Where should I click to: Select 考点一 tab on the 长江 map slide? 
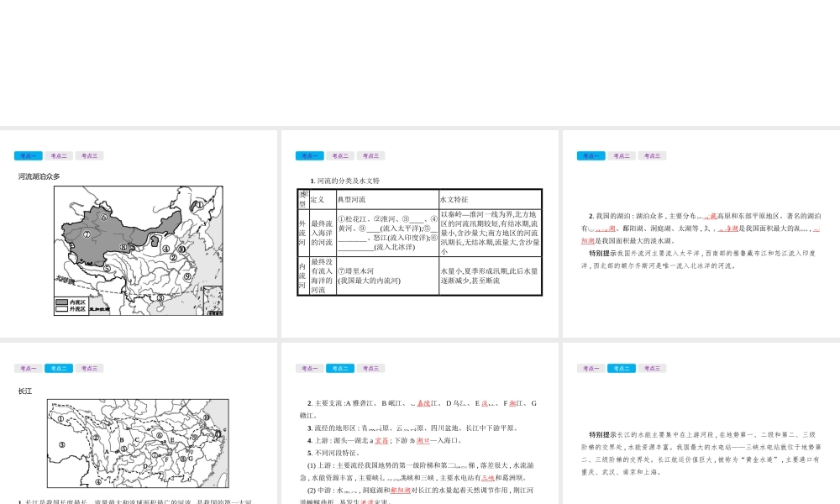pos(28,369)
